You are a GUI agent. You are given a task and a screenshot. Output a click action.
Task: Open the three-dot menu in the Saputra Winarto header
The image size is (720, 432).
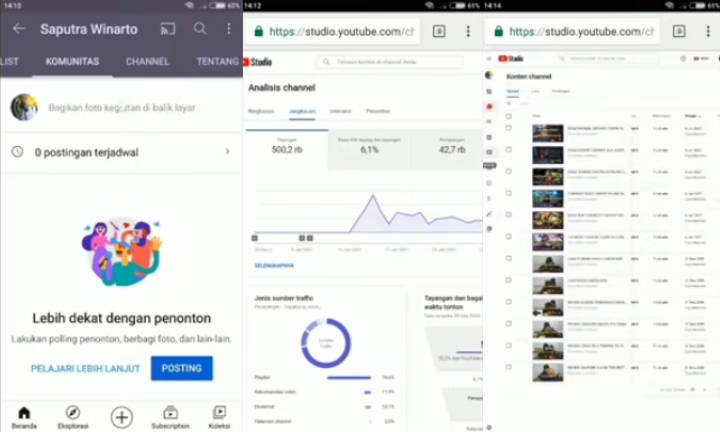pos(229,29)
